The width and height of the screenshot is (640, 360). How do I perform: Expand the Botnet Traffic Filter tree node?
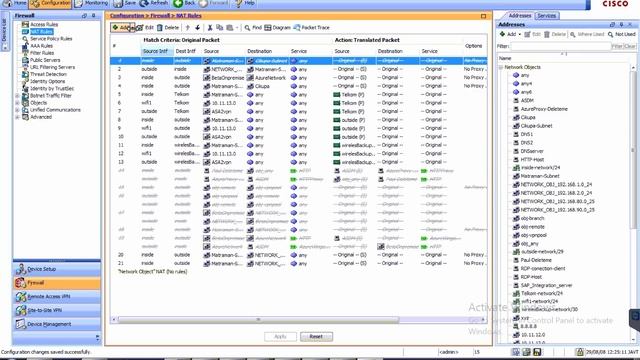click(18, 96)
